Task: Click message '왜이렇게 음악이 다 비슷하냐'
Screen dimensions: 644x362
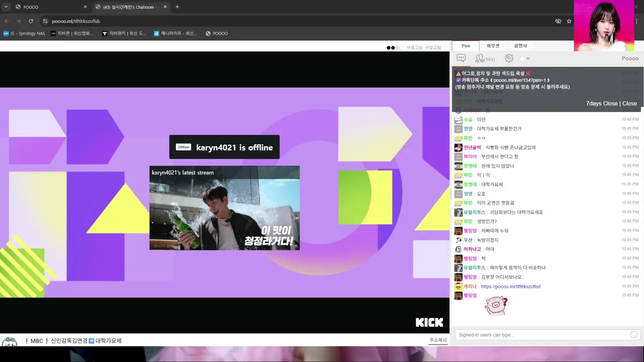Action: click(518, 268)
